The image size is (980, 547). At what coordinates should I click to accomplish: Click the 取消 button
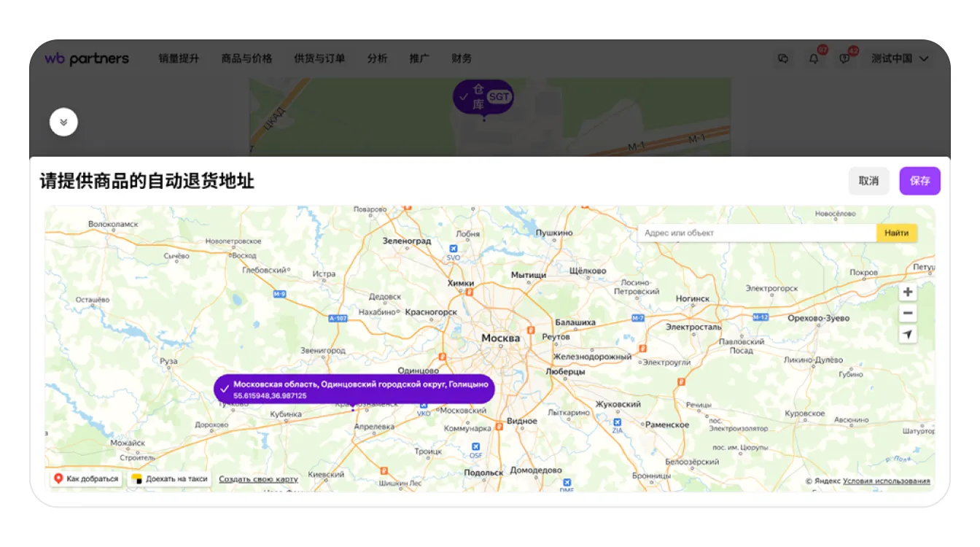[868, 181]
